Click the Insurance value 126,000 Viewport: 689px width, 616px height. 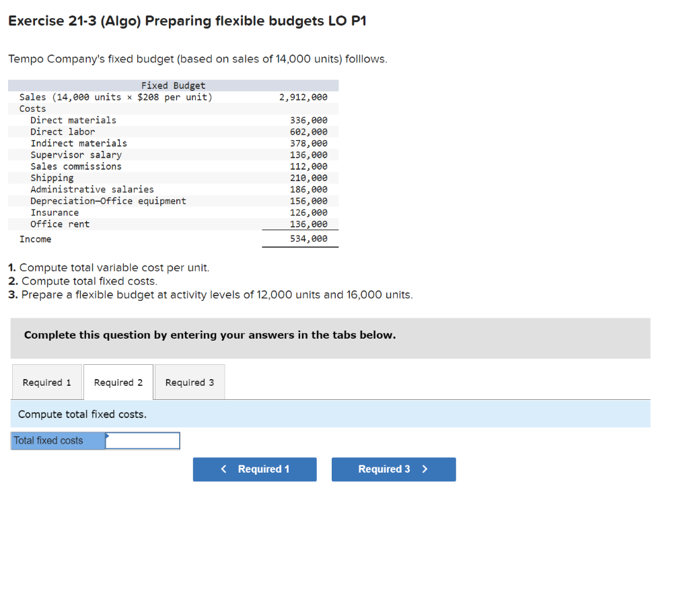[308, 212]
